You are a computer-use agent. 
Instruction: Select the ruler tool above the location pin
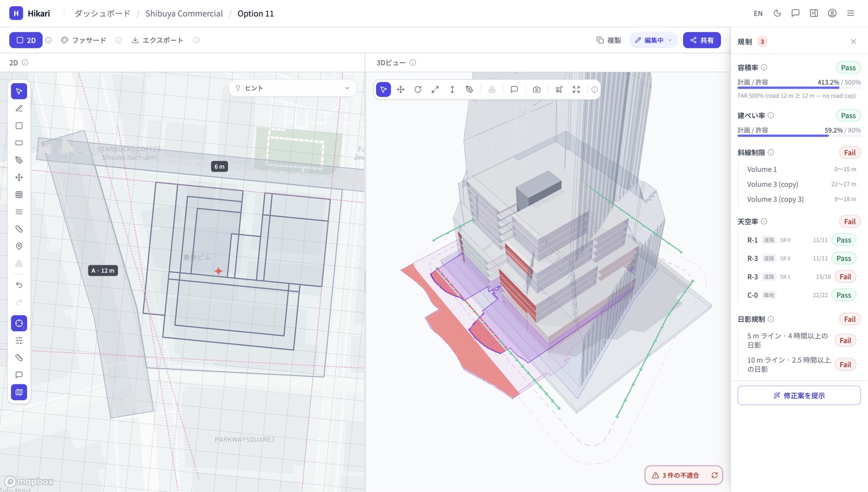point(19,229)
